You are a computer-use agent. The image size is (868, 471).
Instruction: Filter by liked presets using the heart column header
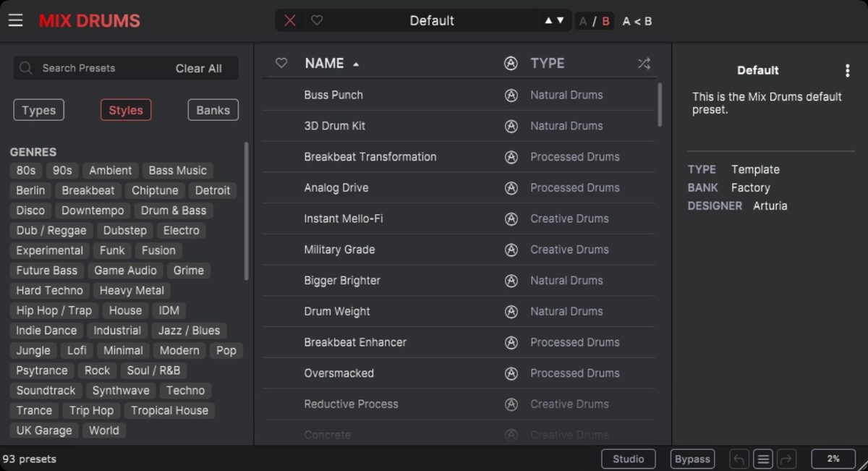pos(281,63)
